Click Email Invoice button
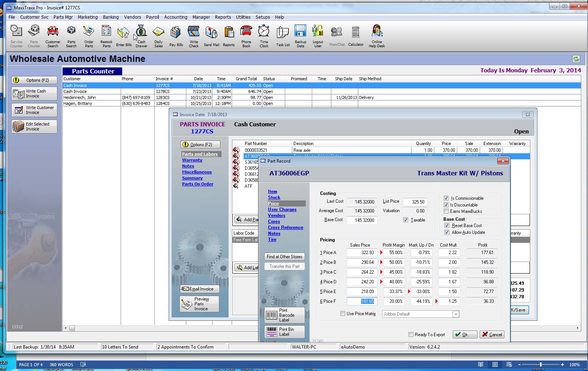The width and height of the screenshot is (588, 371). (x=199, y=289)
